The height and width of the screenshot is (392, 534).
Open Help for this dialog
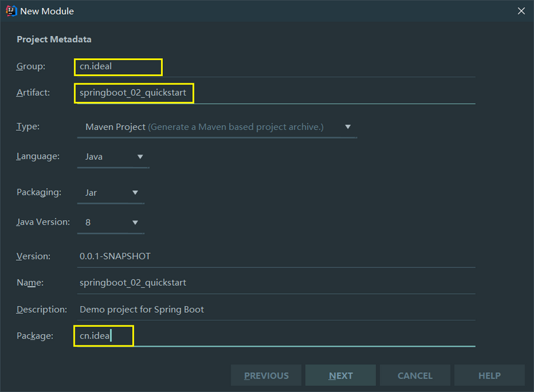(489, 375)
